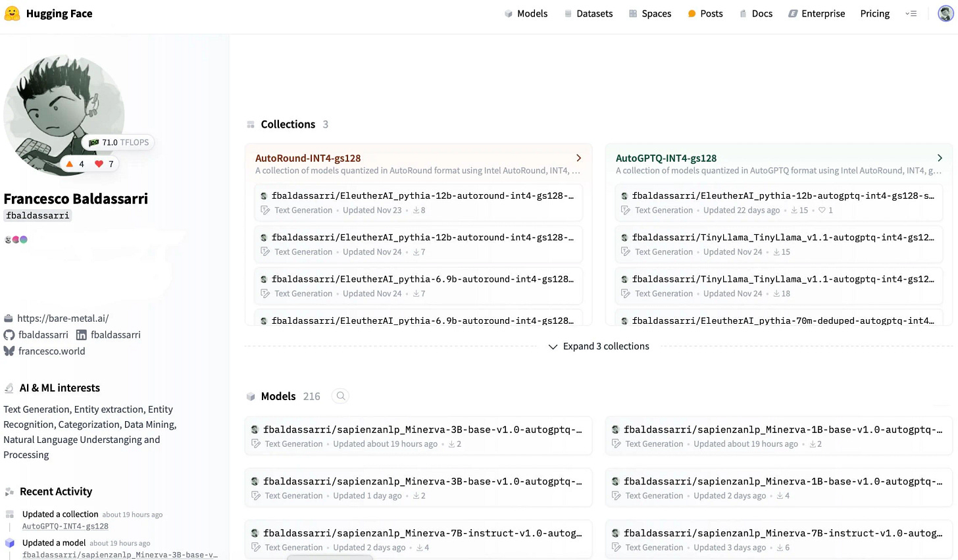Expand AutoGPTQ-INT4-gs128 collection chevron arrow
Image resolution: width=958 pixels, height=560 pixels.
click(x=940, y=158)
